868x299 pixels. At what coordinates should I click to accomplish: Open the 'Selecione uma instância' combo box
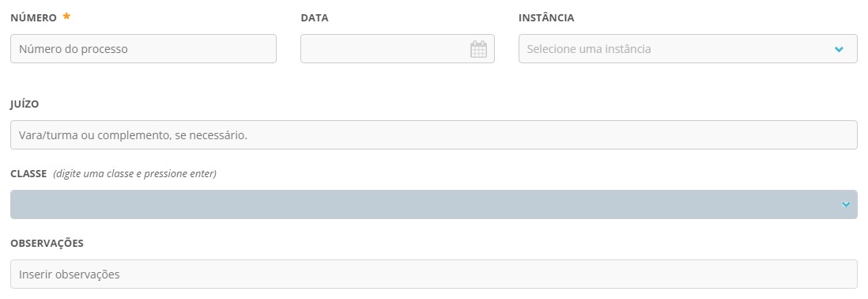688,49
